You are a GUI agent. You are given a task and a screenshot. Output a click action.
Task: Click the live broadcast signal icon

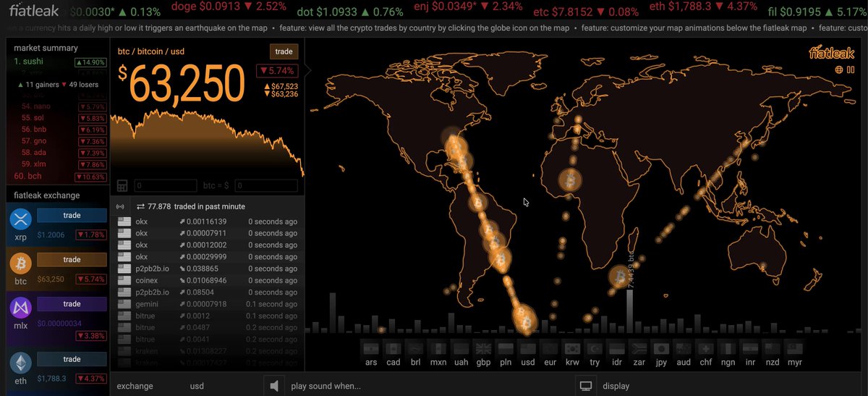tap(121, 207)
